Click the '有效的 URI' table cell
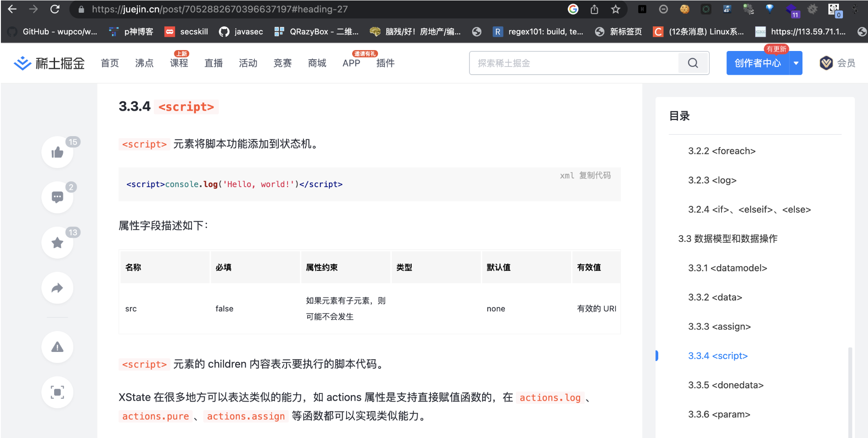868x438 pixels. pos(597,309)
